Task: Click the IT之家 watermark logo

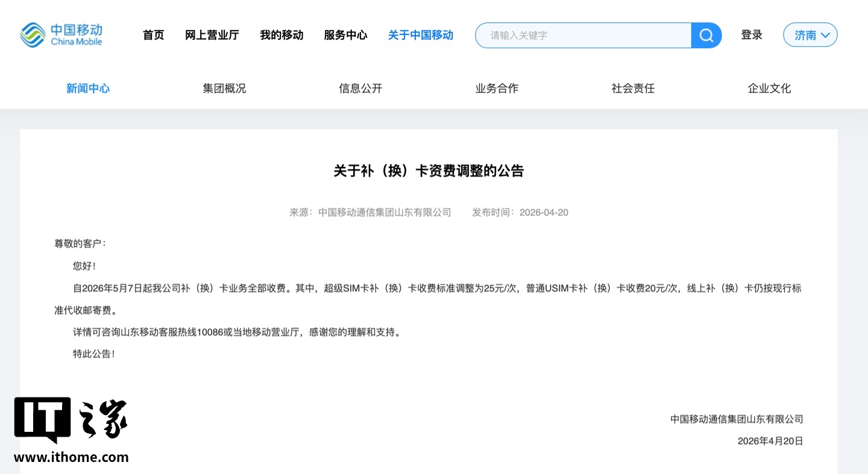Action: click(71, 419)
